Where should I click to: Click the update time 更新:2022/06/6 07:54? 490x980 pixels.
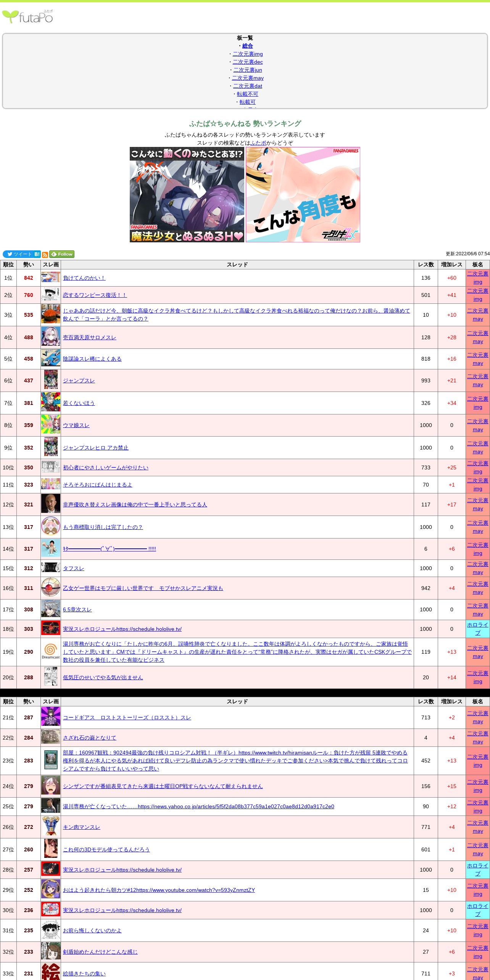[467, 254]
